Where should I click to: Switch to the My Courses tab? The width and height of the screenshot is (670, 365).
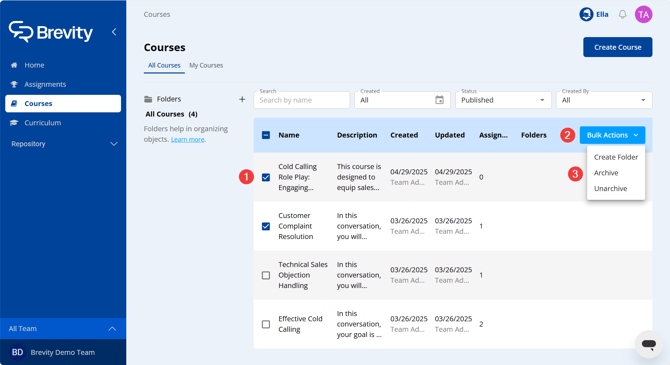[206, 65]
